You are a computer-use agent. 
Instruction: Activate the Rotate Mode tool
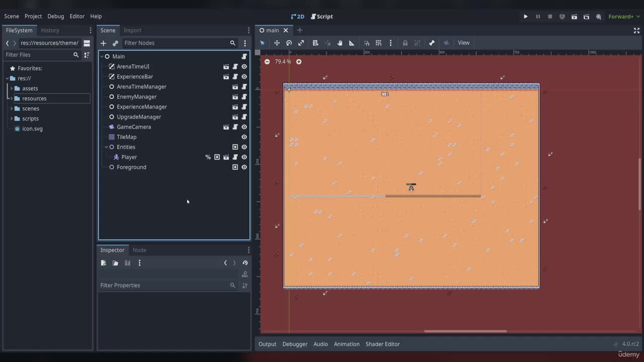tap(289, 43)
